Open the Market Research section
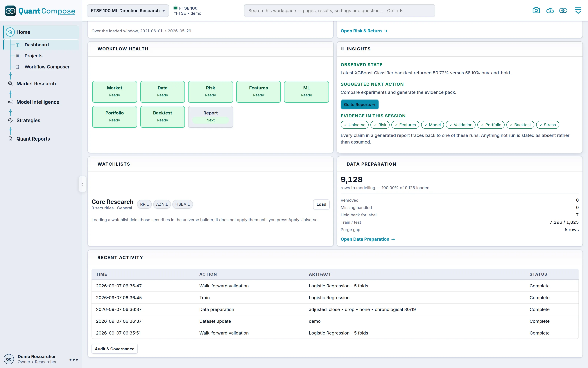Viewport: 588px width, 368px height. tap(36, 84)
